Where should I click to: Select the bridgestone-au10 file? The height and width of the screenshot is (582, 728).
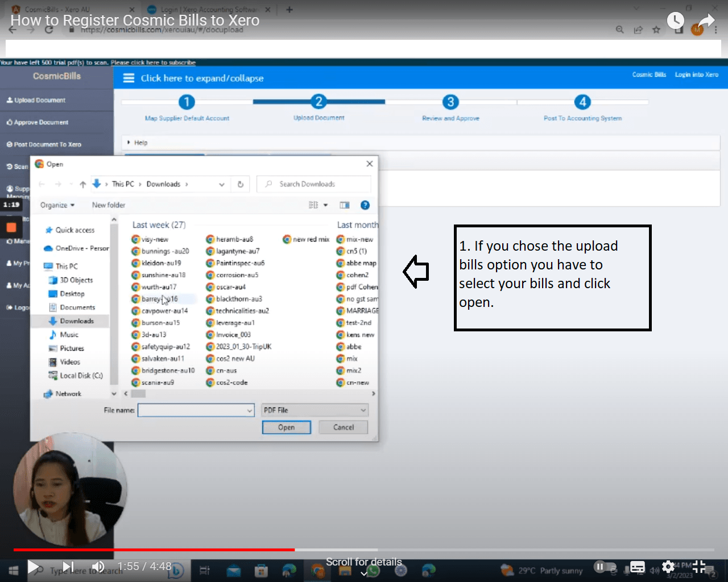pyautogui.click(x=163, y=371)
